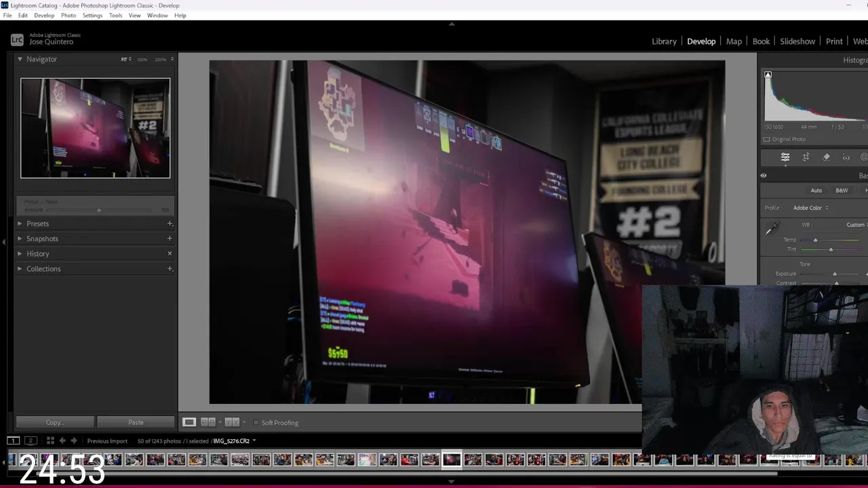Tick the Original Photo checkbox
The height and width of the screenshot is (488, 868).
(766, 140)
